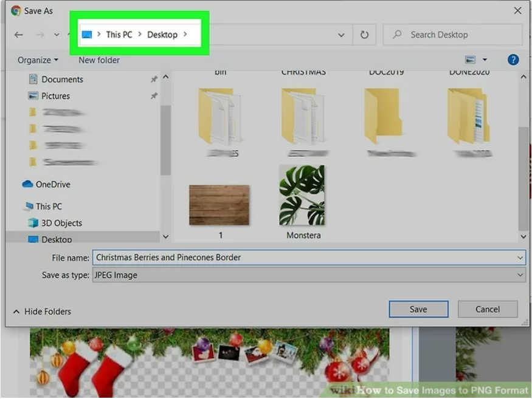Click the Documents folder icon in sidebar
Viewport: 532px width, 399px height.
coord(33,79)
